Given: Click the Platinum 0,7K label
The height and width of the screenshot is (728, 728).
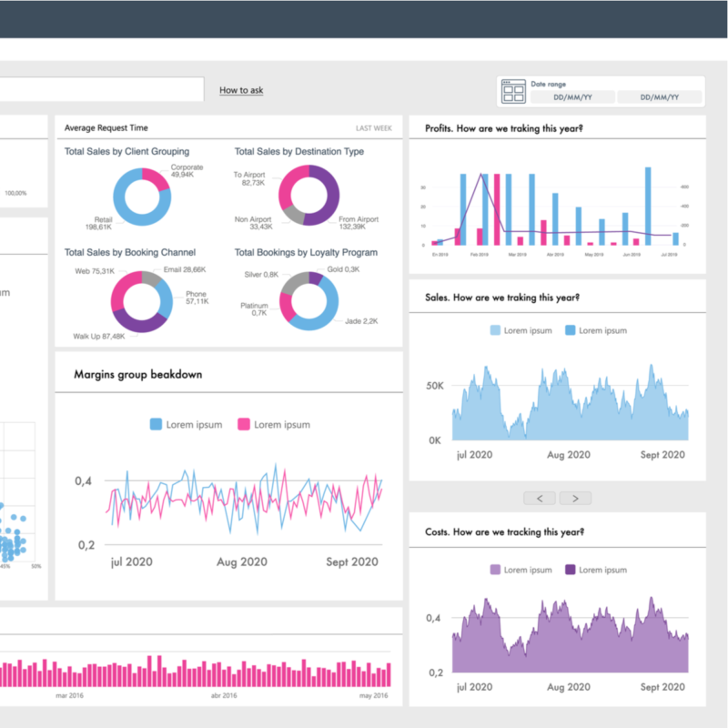Looking at the screenshot, I should (255, 309).
